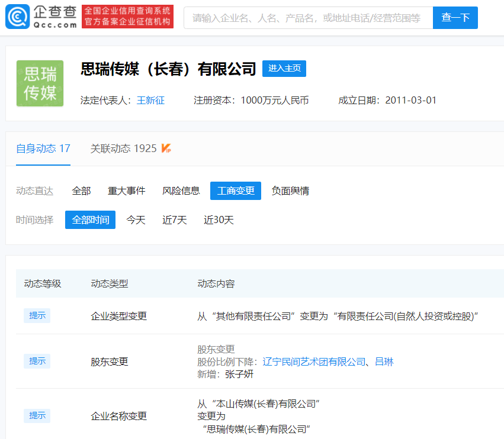Select the 风险信息 filter
This screenshot has width=504, height=439.
(181, 191)
